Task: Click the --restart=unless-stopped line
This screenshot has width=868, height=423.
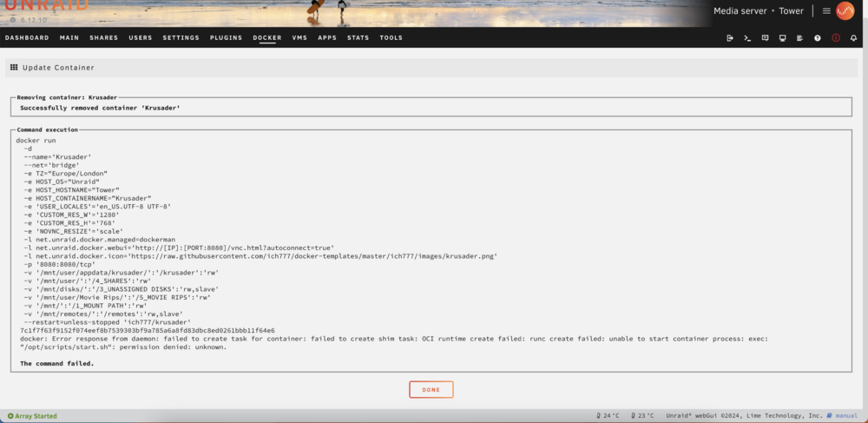Action: pyautogui.click(x=108, y=322)
